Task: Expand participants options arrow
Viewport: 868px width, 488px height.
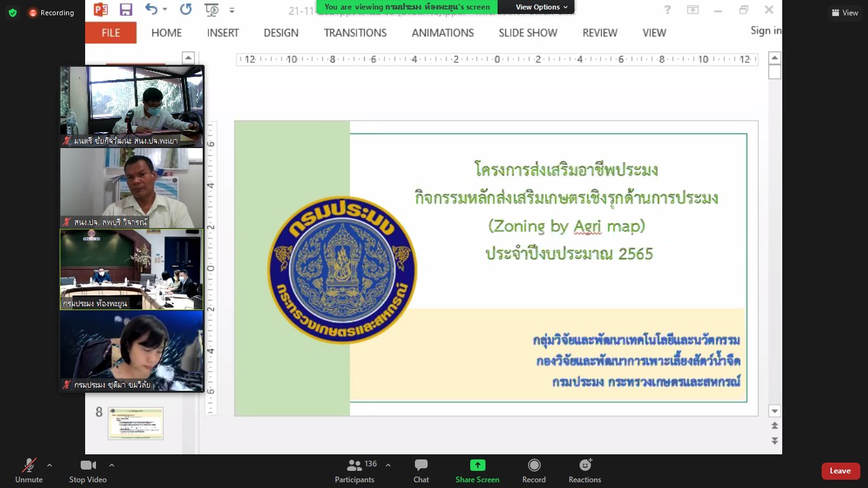Action: tap(388, 465)
